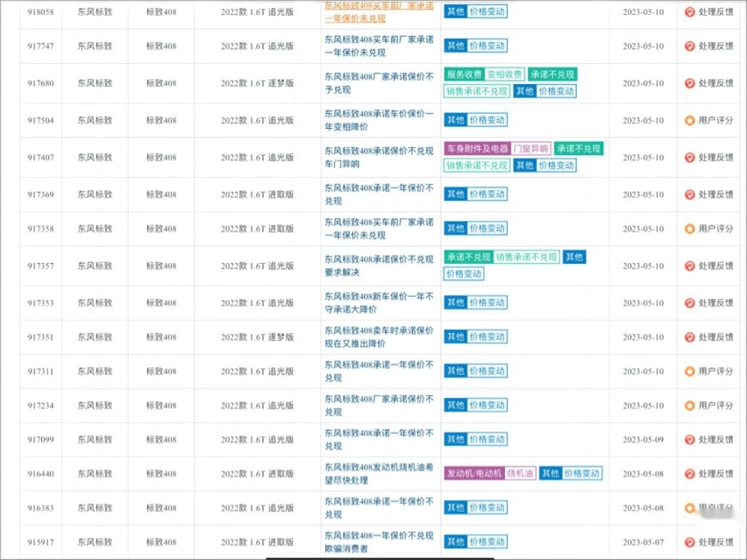Open 东风标致408承诺车价保价一年变相降价 complaint
The height and width of the screenshot is (560, 747).
pyautogui.click(x=380, y=120)
